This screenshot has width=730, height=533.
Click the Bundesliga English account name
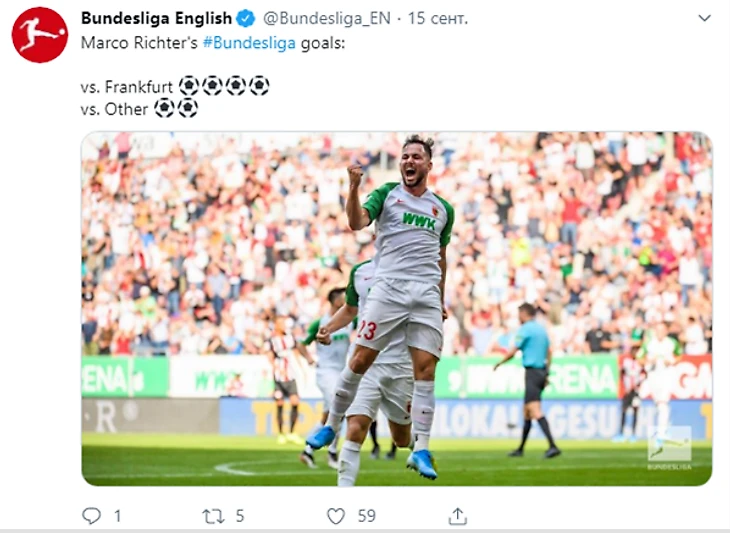pos(156,19)
